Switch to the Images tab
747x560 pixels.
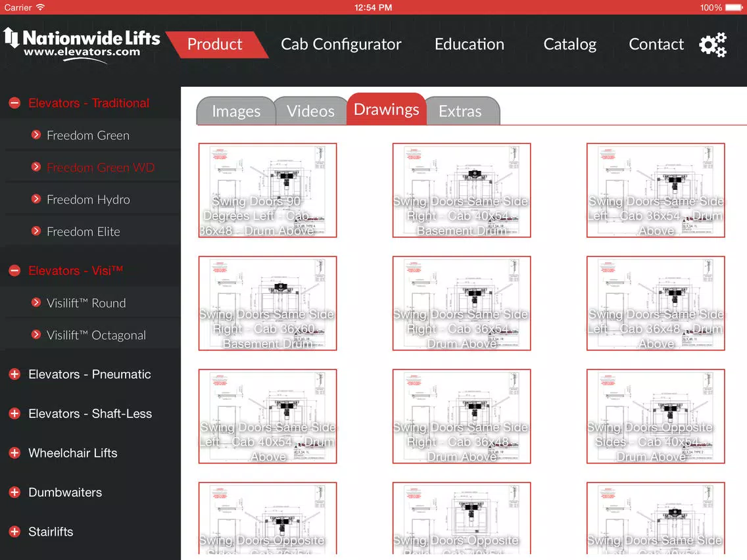236,111
